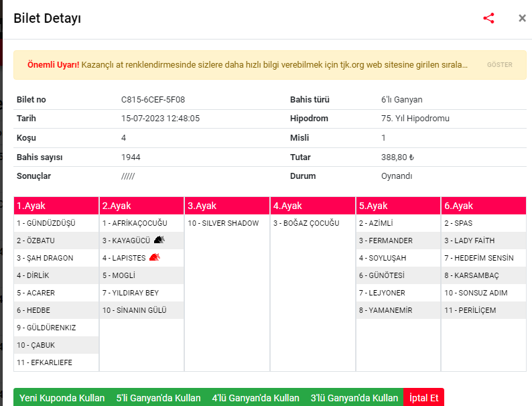Use ticket in 5'li Ganyan
Viewport: 532px width, 406px height.
158,398
